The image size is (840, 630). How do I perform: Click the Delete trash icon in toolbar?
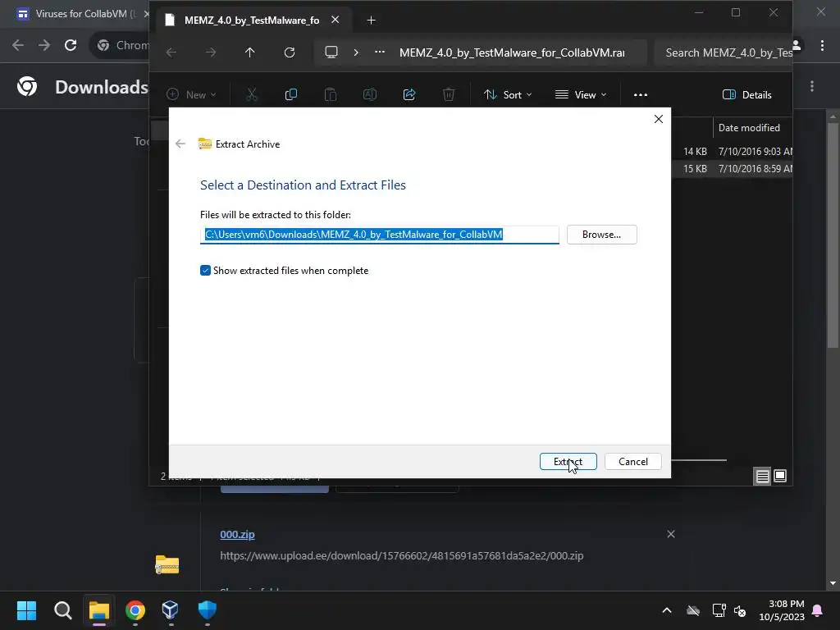[449, 95]
